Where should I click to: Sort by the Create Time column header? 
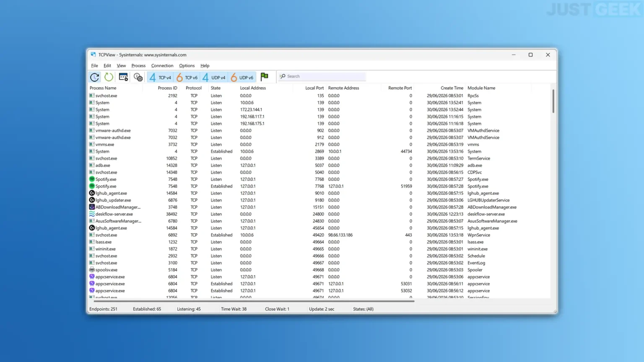pyautogui.click(x=452, y=88)
